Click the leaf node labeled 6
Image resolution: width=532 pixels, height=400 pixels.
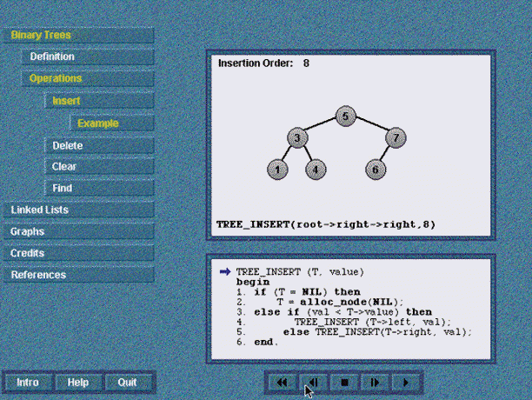pyautogui.click(x=376, y=170)
